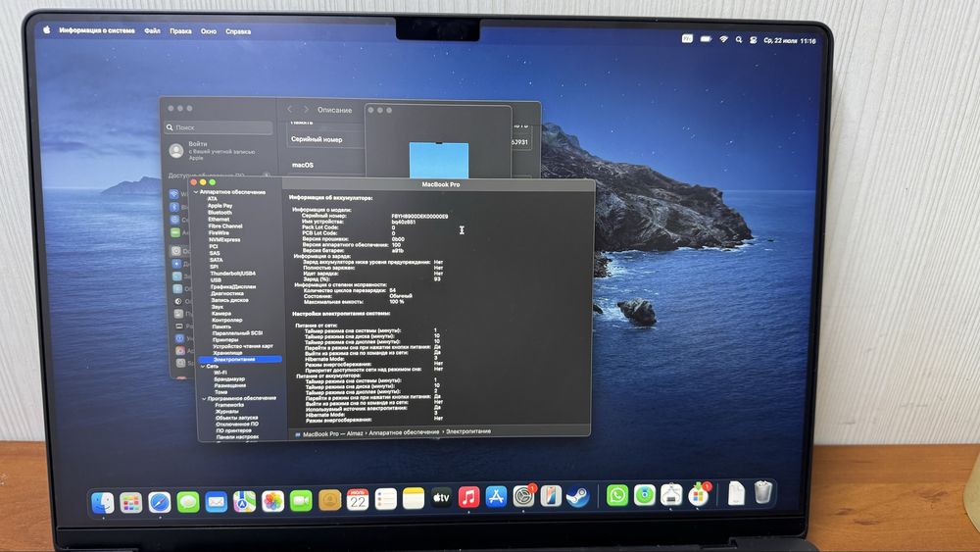Select Журналы in the sidebar
The height and width of the screenshot is (552, 980).
(227, 412)
